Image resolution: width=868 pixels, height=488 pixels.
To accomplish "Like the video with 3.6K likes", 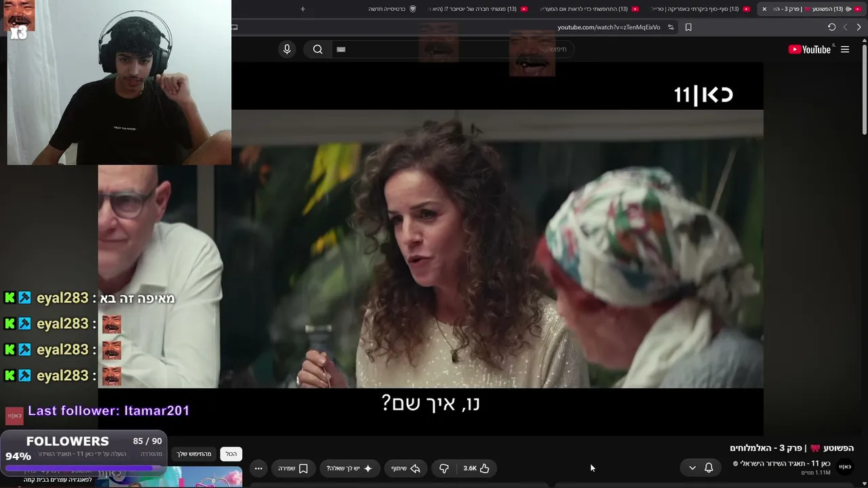I will coord(476,468).
